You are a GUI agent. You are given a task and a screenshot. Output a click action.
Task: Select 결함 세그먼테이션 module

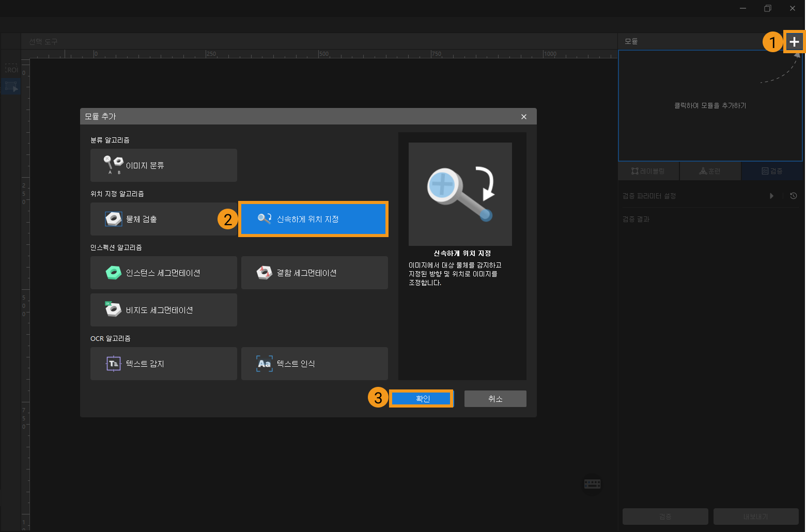[314, 273]
